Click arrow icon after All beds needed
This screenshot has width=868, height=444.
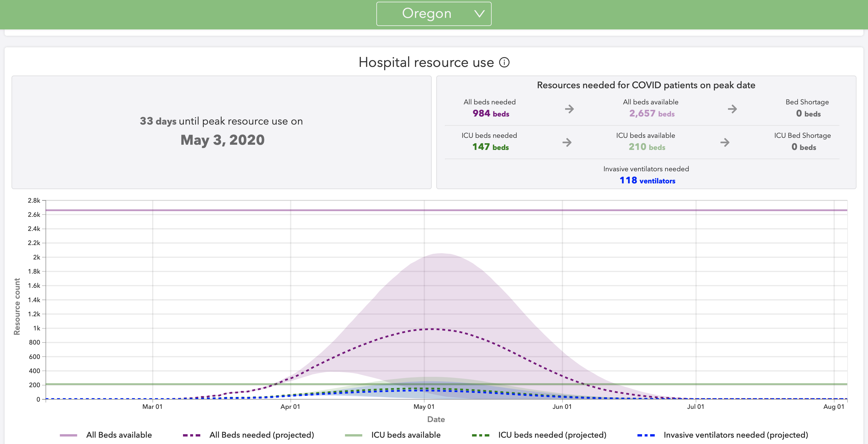click(569, 109)
